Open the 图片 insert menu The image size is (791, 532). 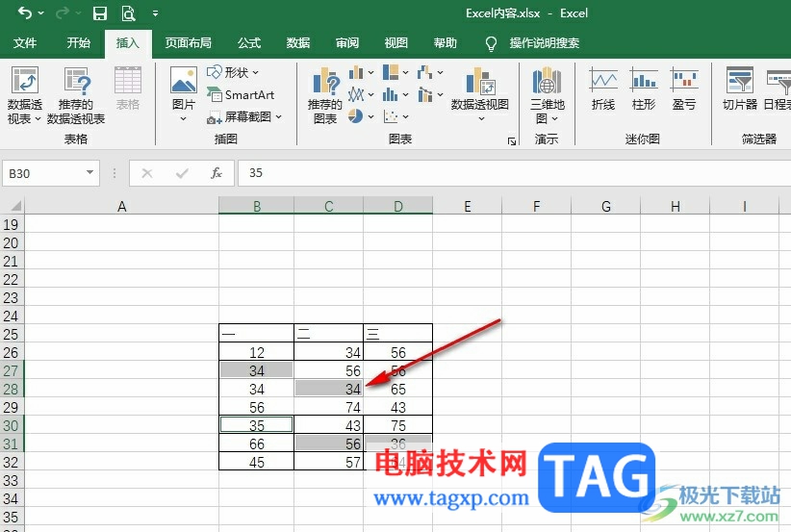click(x=184, y=95)
